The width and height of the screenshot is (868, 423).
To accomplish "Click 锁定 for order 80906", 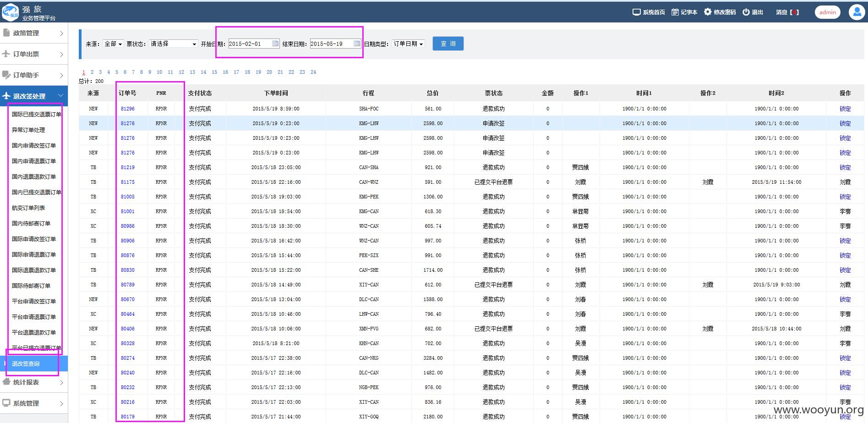I will [x=845, y=241].
